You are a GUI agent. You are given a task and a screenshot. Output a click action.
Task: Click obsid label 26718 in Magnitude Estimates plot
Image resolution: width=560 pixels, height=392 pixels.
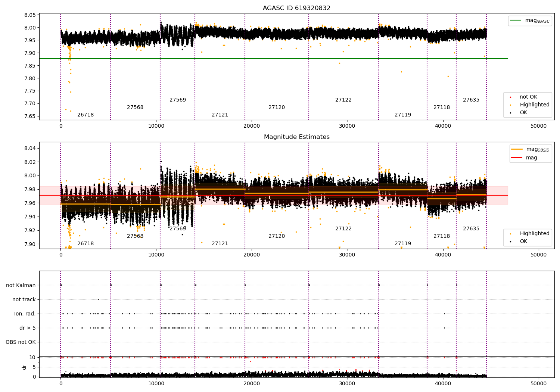85,244
